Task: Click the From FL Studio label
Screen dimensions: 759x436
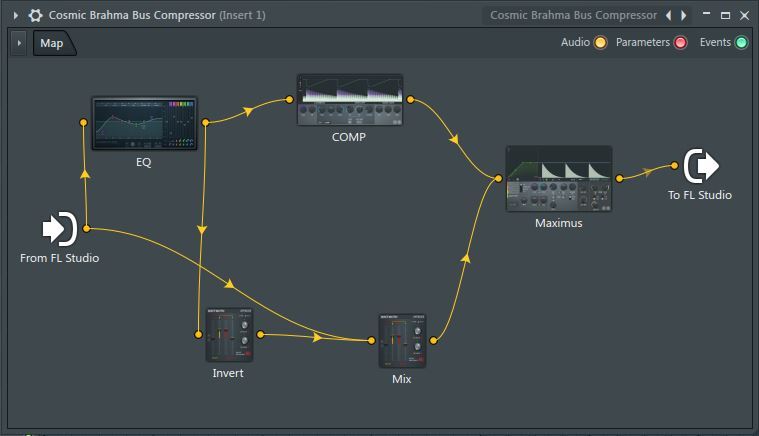Action: [x=60, y=258]
